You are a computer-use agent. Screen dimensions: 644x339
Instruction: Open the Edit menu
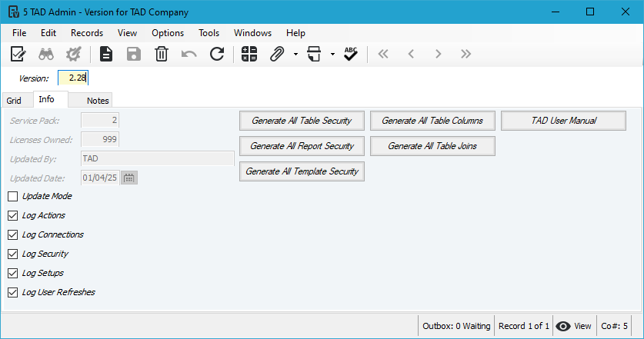(48, 33)
